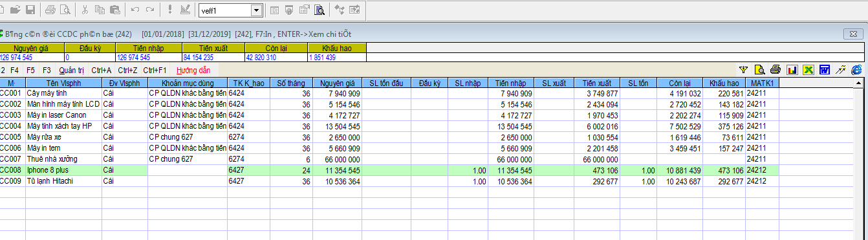Click the Copy icon in toolbar
The width and height of the screenshot is (868, 240).
[x=100, y=10]
